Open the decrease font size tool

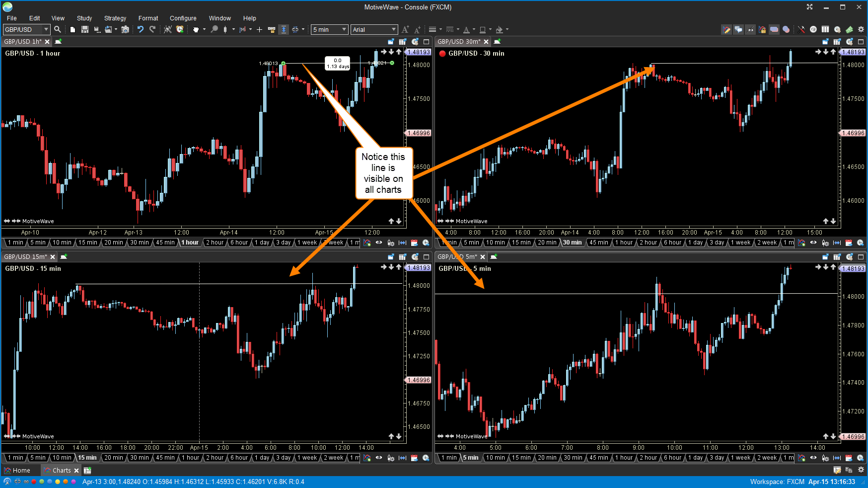point(417,29)
